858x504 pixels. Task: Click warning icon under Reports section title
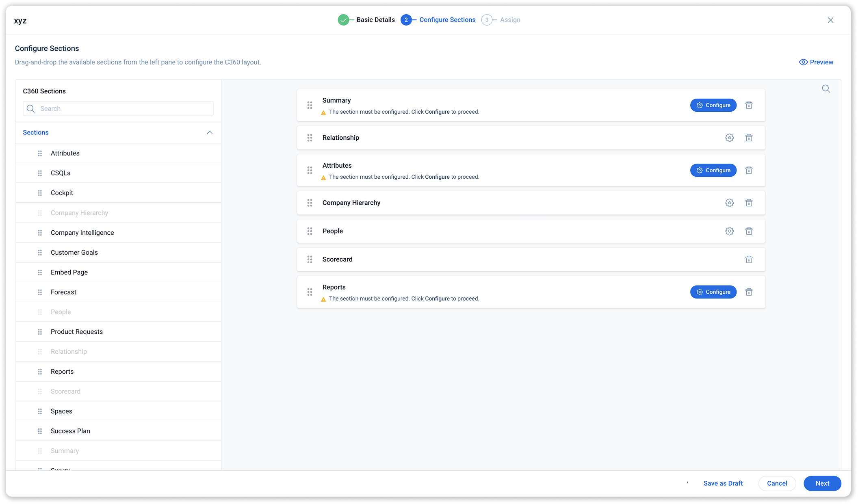click(323, 299)
